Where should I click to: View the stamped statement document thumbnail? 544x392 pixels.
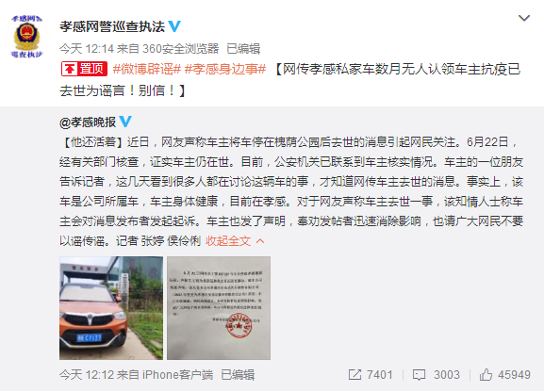[219, 308]
